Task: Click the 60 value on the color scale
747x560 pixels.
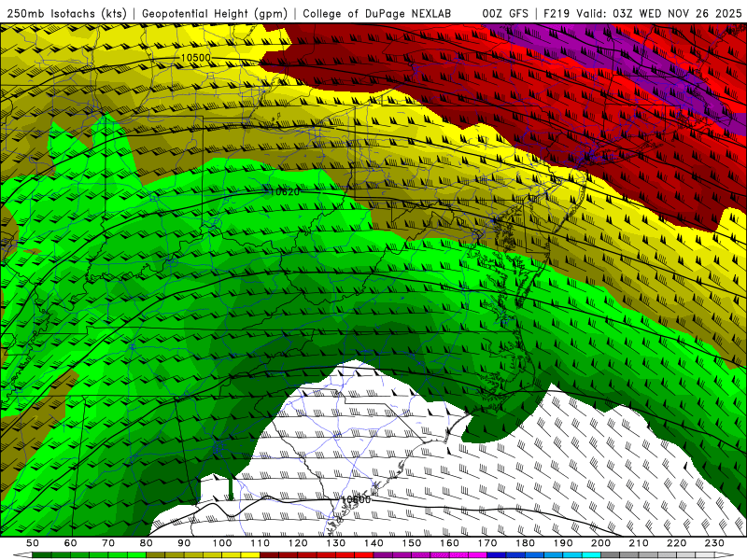Action: coord(70,543)
